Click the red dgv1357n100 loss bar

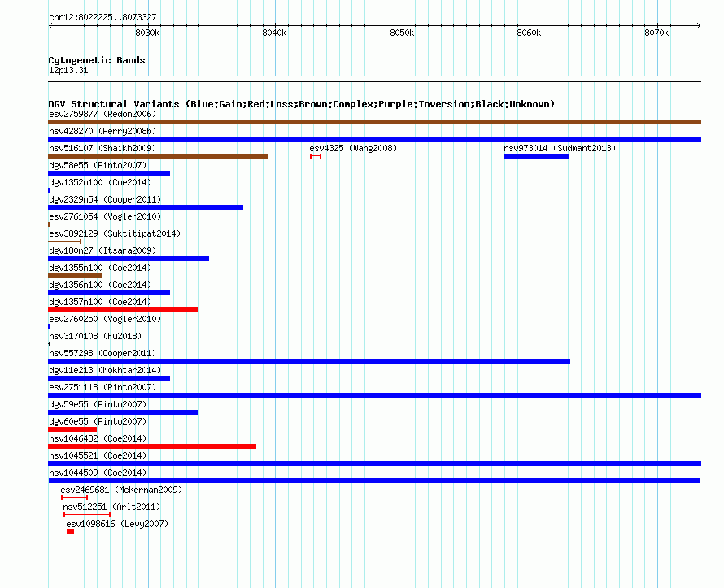124,310
